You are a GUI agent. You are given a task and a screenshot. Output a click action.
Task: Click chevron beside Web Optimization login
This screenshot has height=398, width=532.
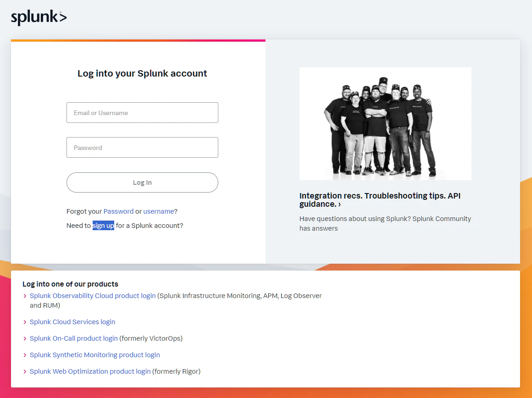coord(25,372)
